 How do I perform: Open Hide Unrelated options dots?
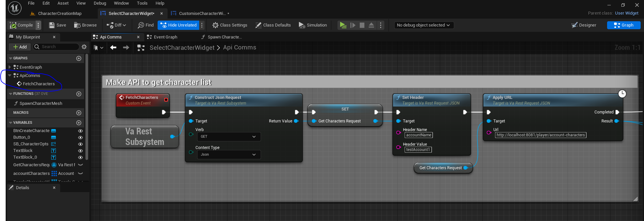pos(202,25)
